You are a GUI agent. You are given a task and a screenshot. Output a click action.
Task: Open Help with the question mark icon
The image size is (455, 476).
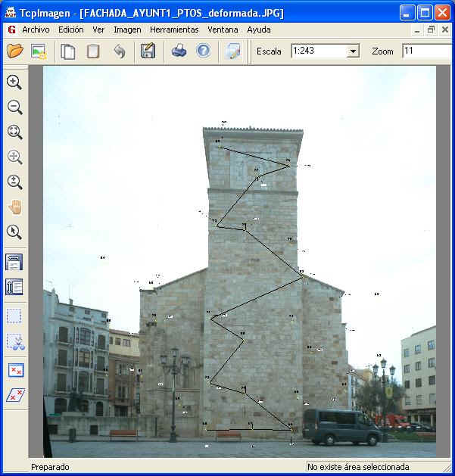[x=203, y=51]
